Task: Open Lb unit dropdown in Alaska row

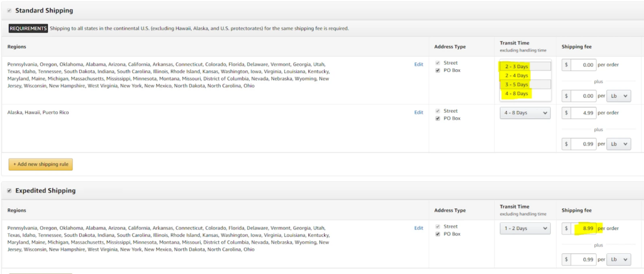Action: tap(618, 144)
